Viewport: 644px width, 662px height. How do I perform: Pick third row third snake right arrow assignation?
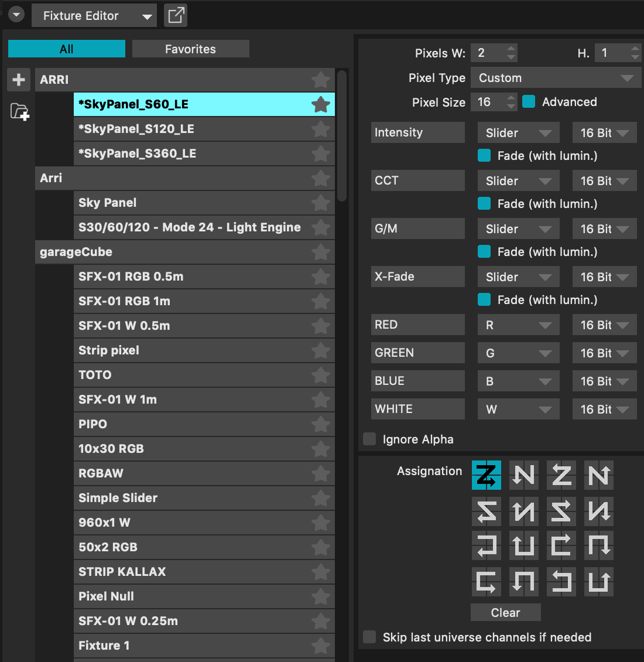(561, 545)
